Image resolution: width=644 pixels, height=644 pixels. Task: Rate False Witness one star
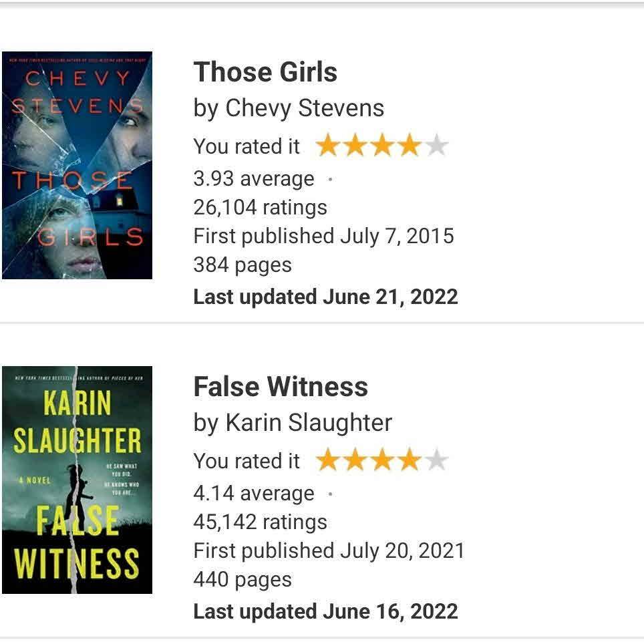point(328,460)
